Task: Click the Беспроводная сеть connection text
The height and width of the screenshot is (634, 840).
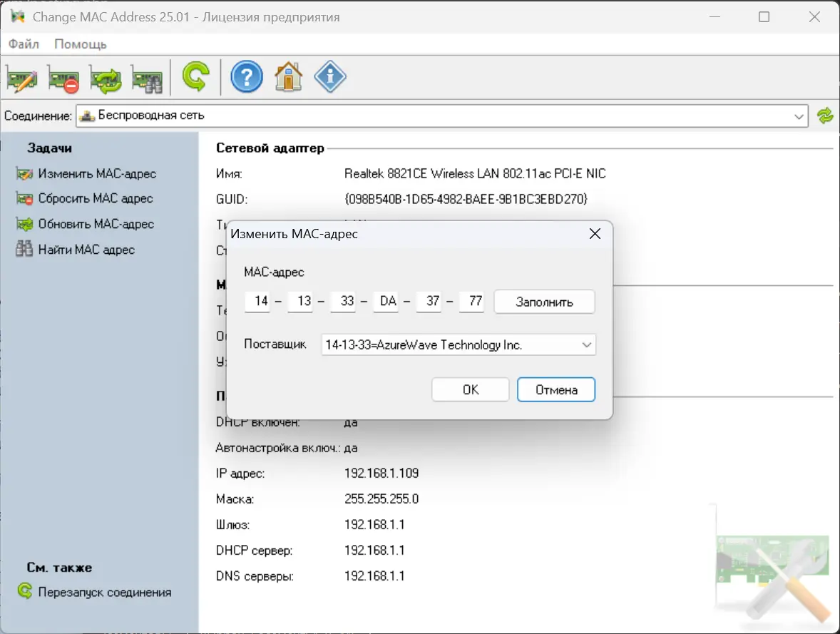Action: coord(151,116)
